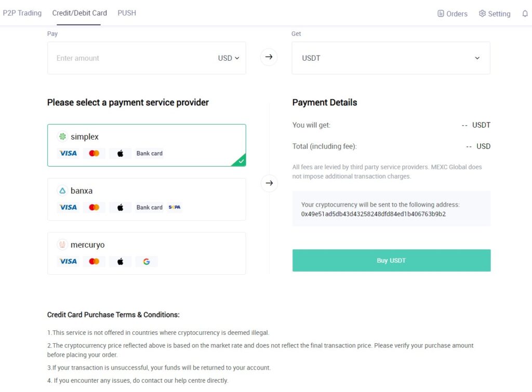Screen dimensions: 532x392
Task: Click the Buy USDT button
Action: [392, 261]
